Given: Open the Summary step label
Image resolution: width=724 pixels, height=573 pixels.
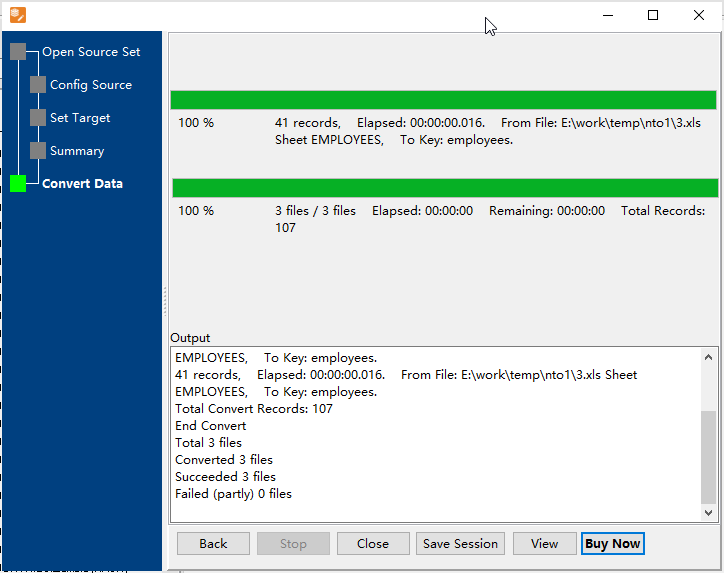Looking at the screenshot, I should coord(77,151).
